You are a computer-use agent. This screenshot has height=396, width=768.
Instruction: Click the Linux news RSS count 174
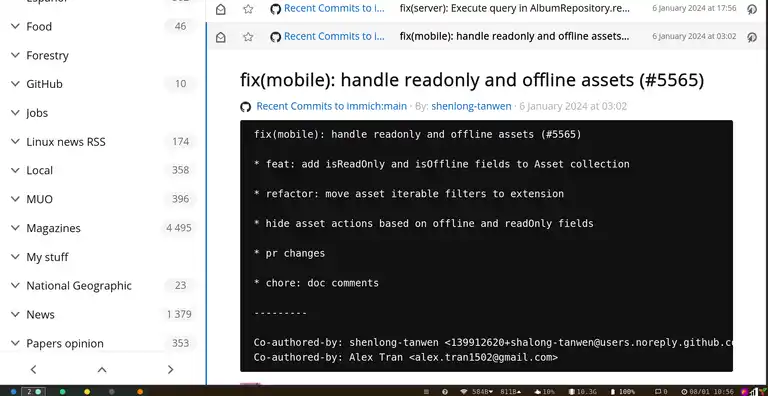(x=180, y=142)
